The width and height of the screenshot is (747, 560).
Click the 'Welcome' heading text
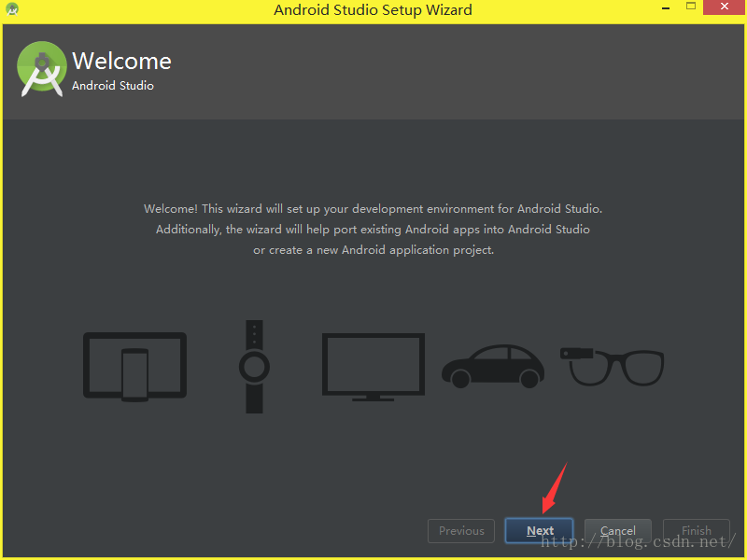(x=121, y=61)
